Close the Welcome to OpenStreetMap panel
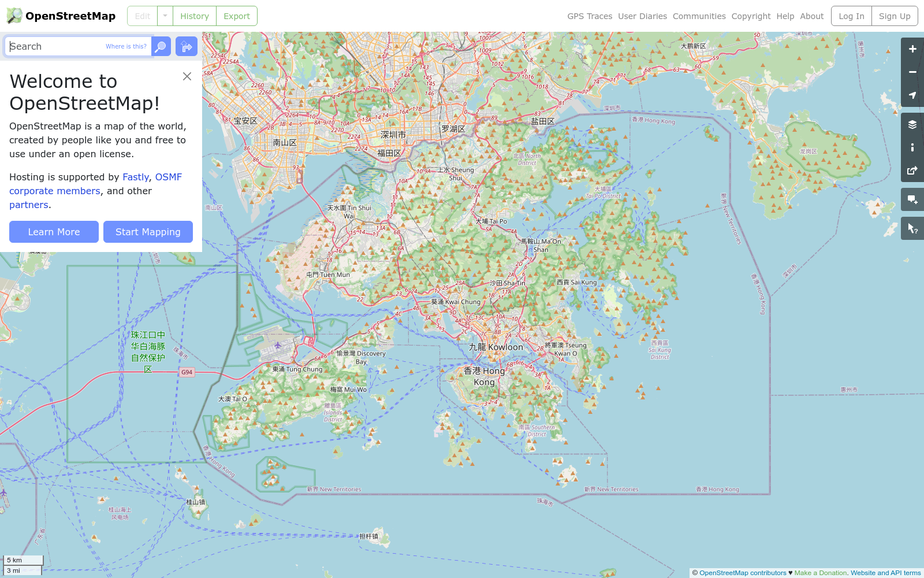924x578 pixels. click(187, 76)
